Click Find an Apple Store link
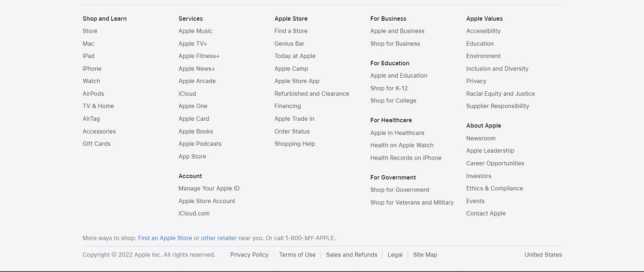Image resolution: width=644 pixels, height=272 pixels. point(165,238)
